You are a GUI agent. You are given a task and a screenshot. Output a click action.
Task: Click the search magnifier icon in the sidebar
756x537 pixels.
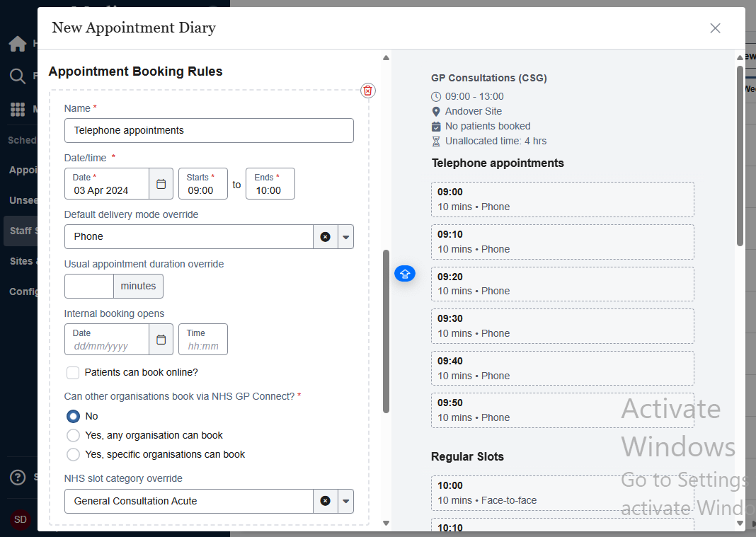(16, 75)
